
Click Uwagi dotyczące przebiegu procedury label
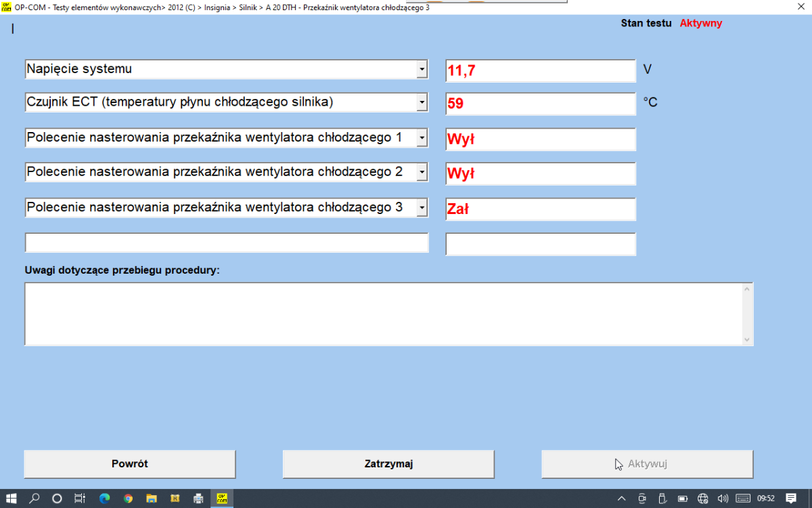tap(122, 270)
